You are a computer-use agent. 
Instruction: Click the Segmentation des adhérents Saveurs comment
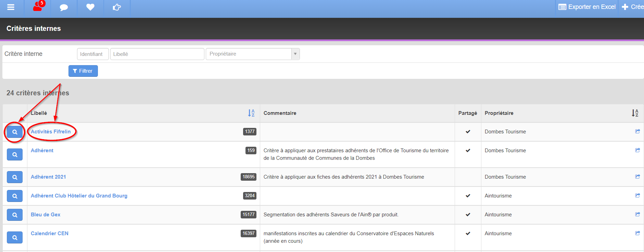click(331, 215)
